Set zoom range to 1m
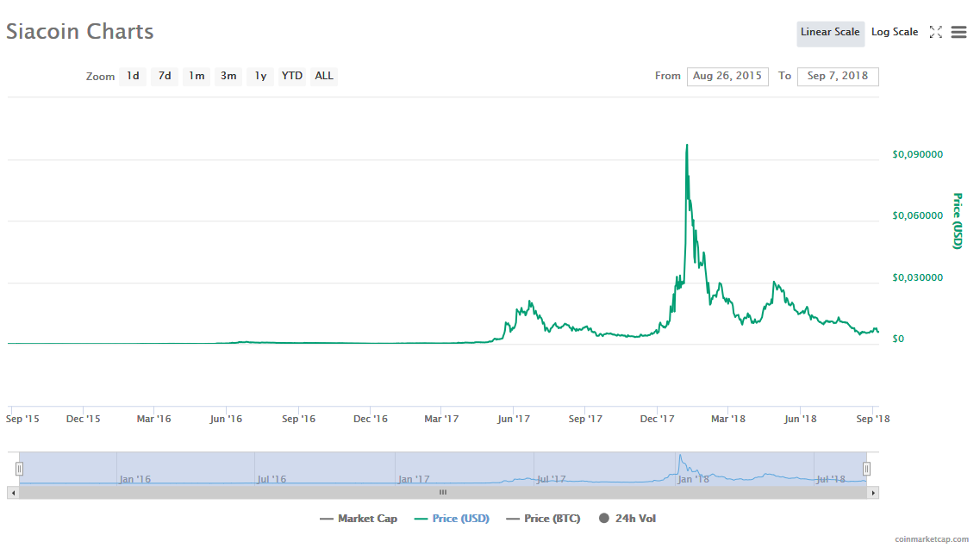The width and height of the screenshot is (980, 554). tap(197, 76)
